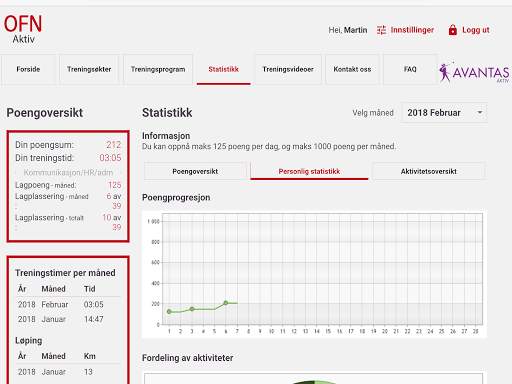Image resolution: width=512 pixels, height=384 pixels.
Task: Click the OFN Aktiv logo
Action: click(23, 29)
